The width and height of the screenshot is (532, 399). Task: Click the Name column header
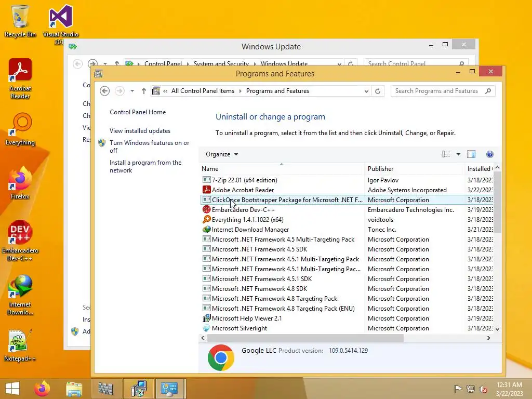click(x=282, y=169)
